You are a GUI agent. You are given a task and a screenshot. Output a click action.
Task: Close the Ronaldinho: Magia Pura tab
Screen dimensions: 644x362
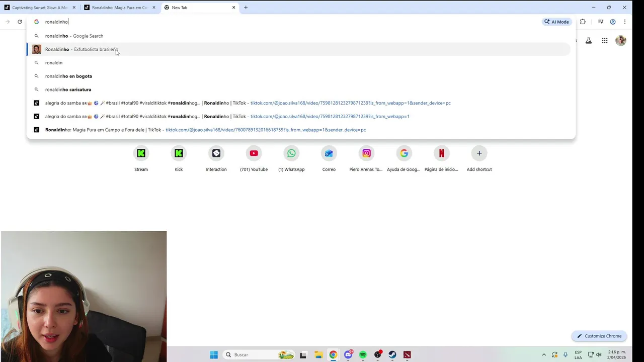click(x=154, y=8)
